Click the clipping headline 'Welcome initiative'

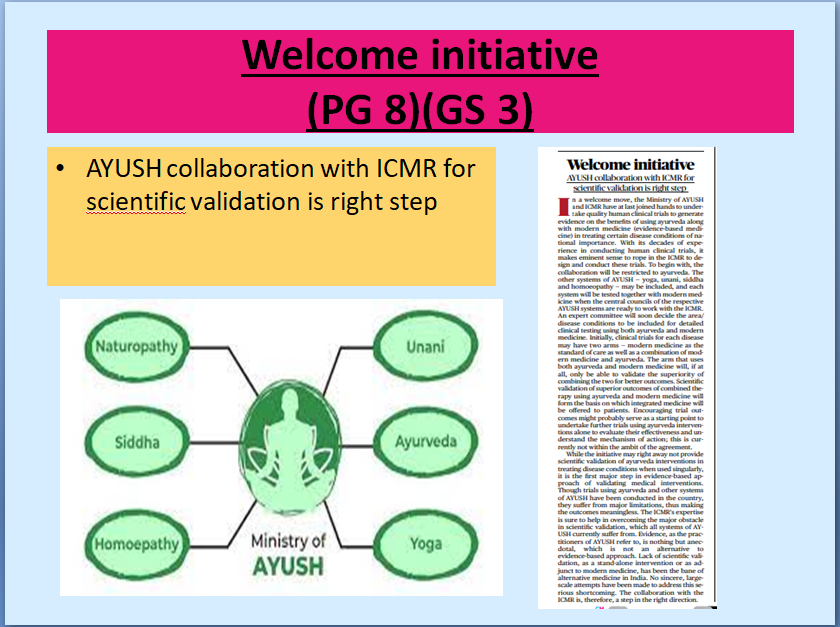pos(630,165)
